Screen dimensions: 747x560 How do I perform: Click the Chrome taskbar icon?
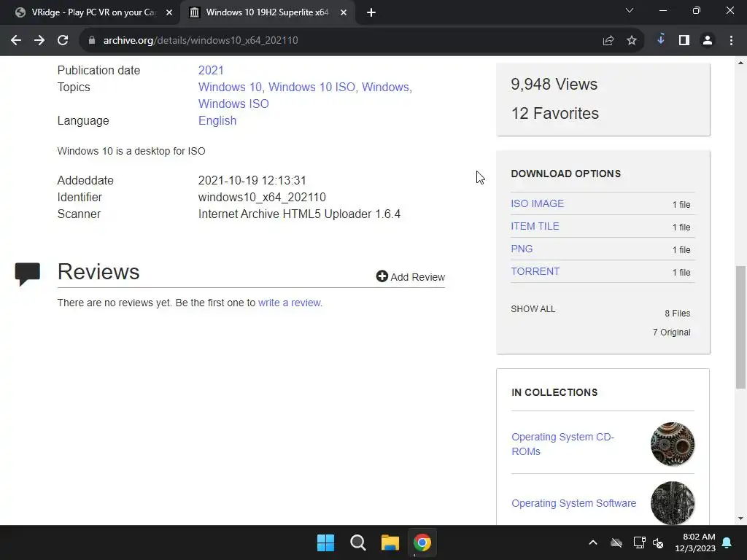[422, 542]
